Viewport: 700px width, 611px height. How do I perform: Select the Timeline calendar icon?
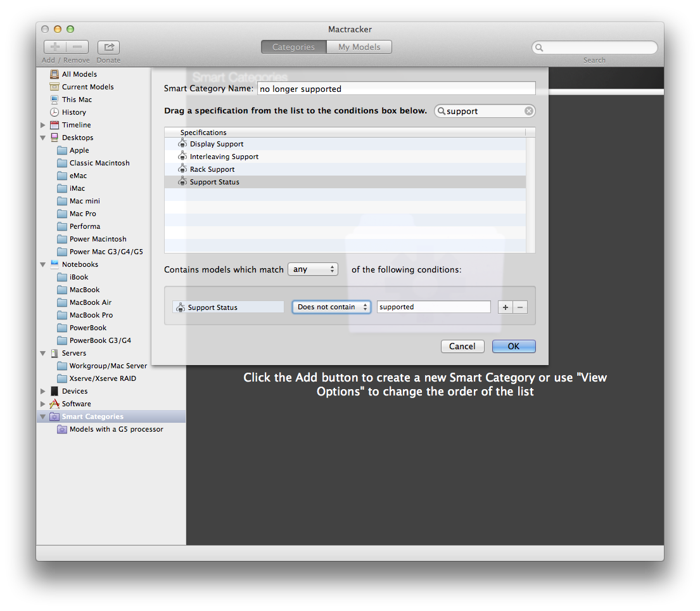tap(54, 125)
